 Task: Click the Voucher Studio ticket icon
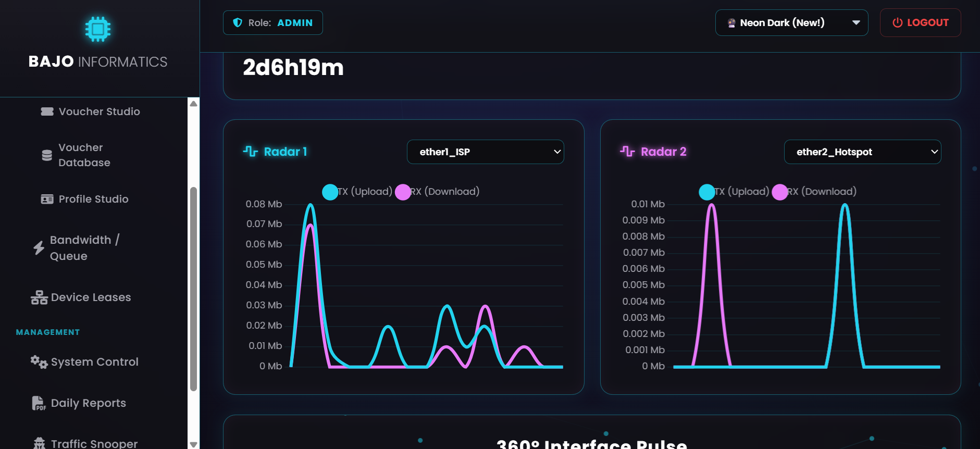(x=47, y=111)
